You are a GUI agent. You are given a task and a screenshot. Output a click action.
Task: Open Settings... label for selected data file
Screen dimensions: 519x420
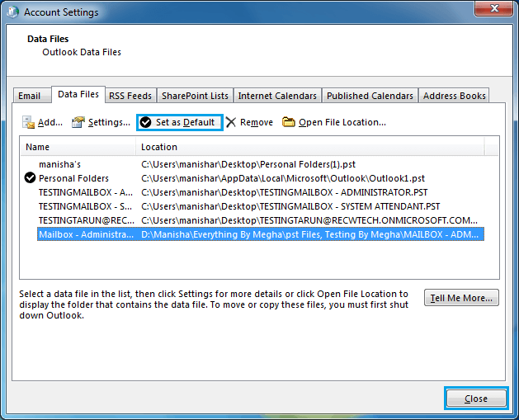(x=109, y=122)
